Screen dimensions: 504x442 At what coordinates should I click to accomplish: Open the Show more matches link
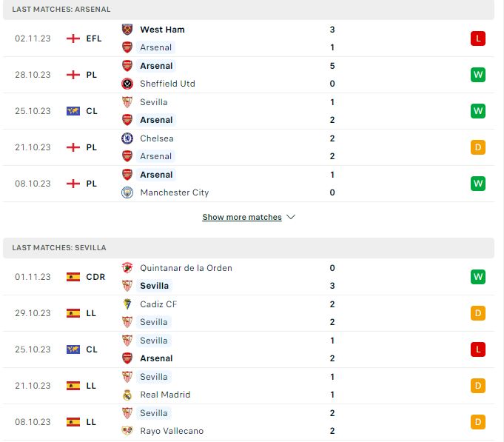[242, 217]
